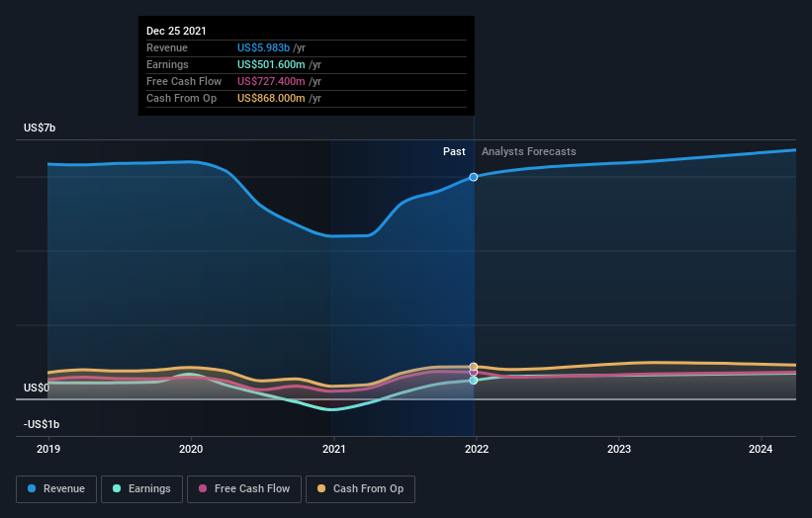Click the 2020 x-axis label
812x518 pixels.
click(191, 449)
